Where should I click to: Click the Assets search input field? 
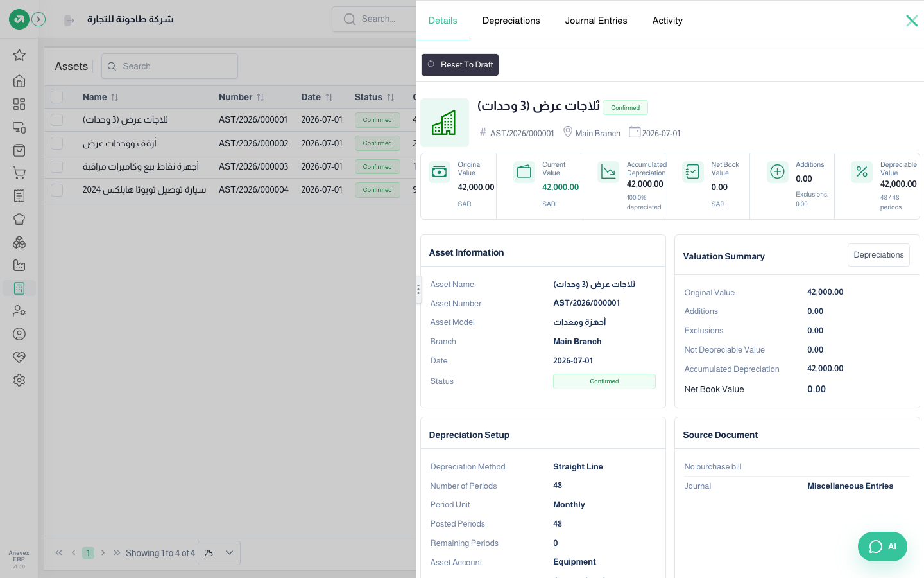pos(169,66)
